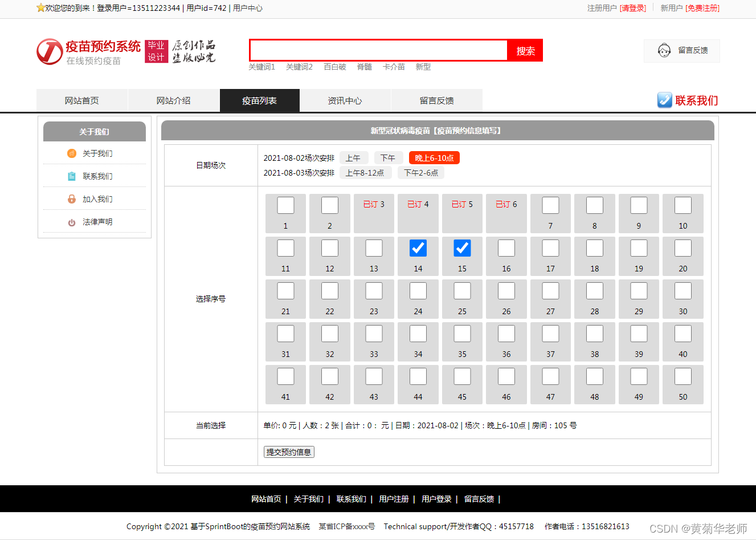The width and height of the screenshot is (756, 540).
Task: Click the booked seat label 已订 4
Action: 418,204
